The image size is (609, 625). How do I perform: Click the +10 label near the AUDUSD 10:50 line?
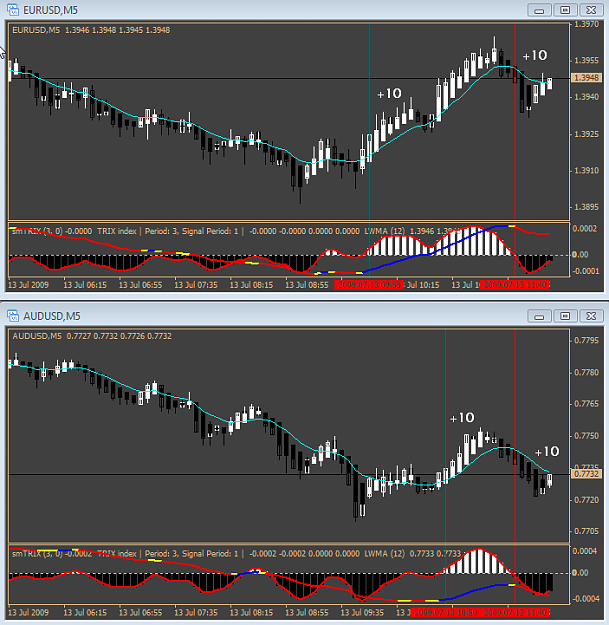click(x=462, y=418)
